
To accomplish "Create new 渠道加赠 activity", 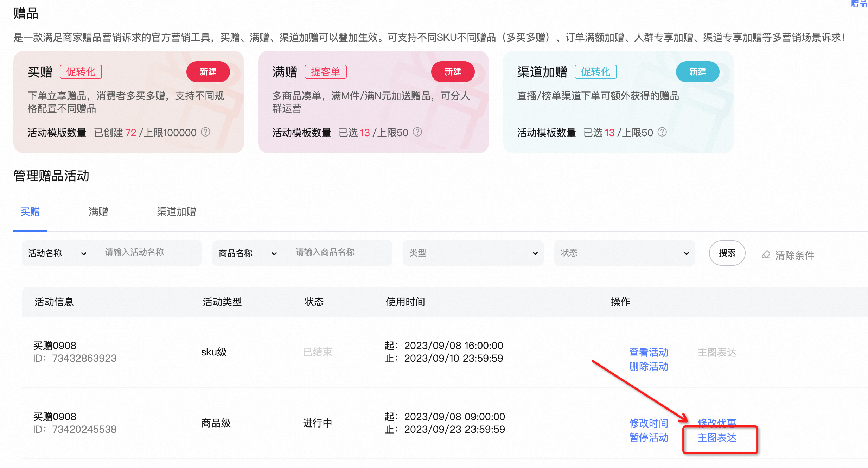I will click(x=697, y=72).
